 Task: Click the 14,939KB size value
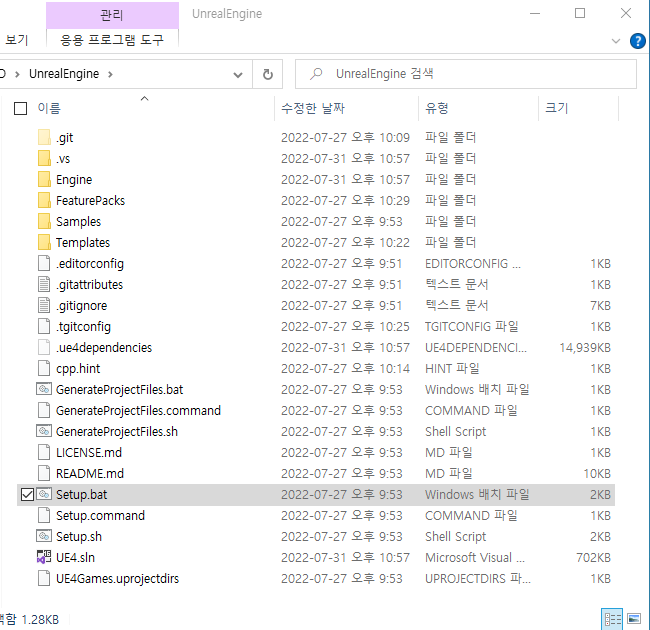[585, 347]
